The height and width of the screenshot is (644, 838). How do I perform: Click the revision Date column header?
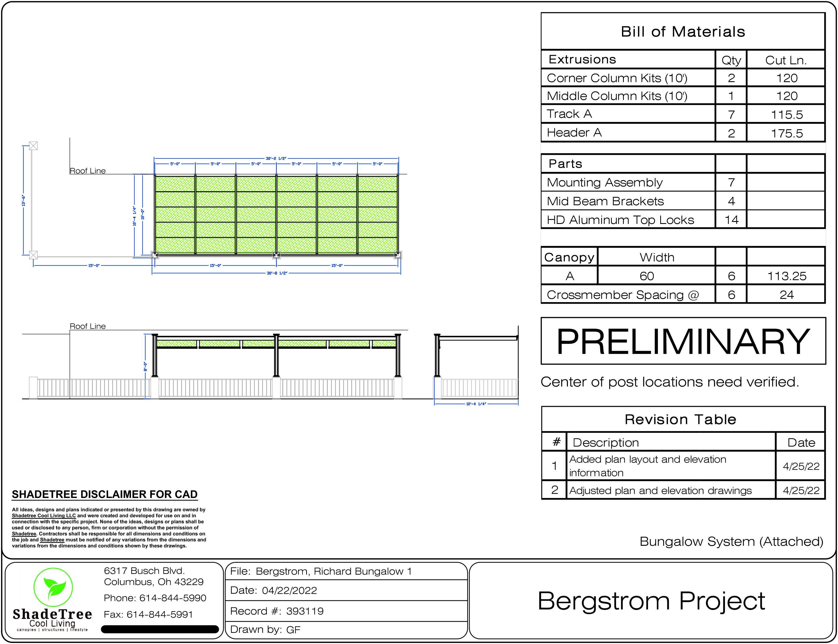(x=801, y=442)
